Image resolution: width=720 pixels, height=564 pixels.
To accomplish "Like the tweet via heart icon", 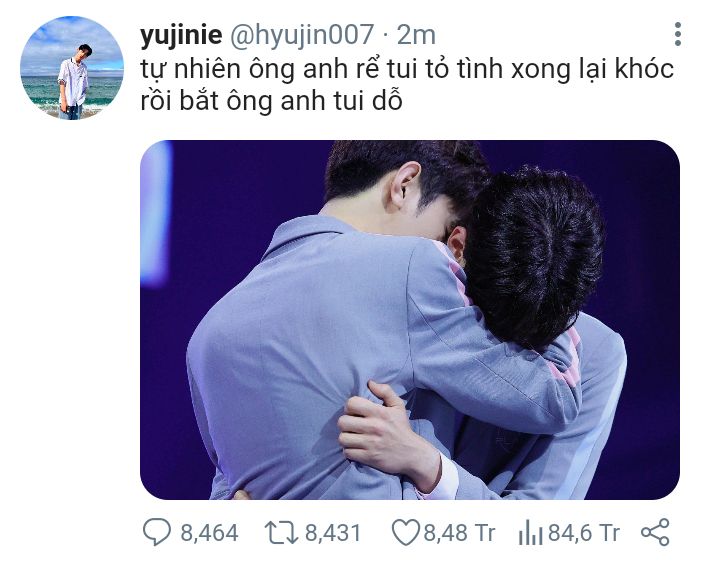I will (x=405, y=532).
